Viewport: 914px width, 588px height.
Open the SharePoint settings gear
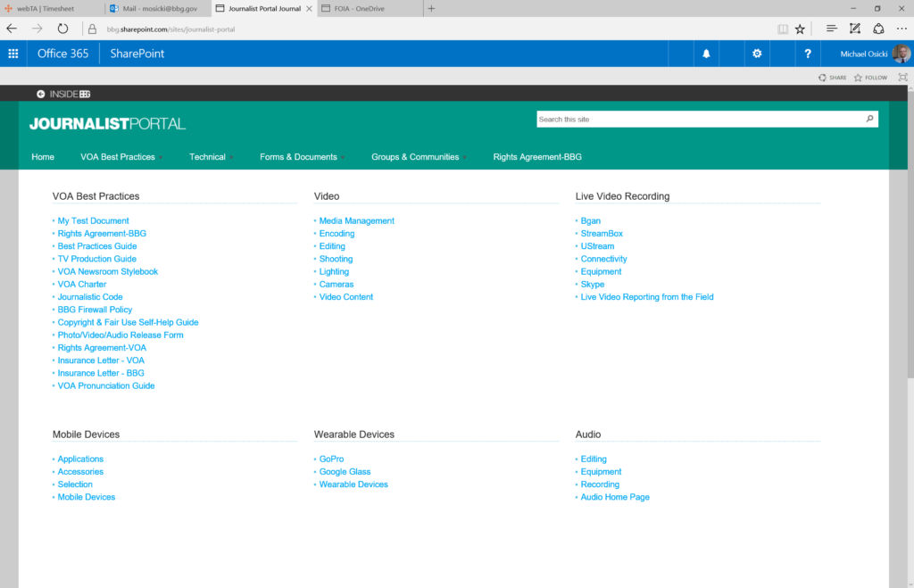[757, 54]
